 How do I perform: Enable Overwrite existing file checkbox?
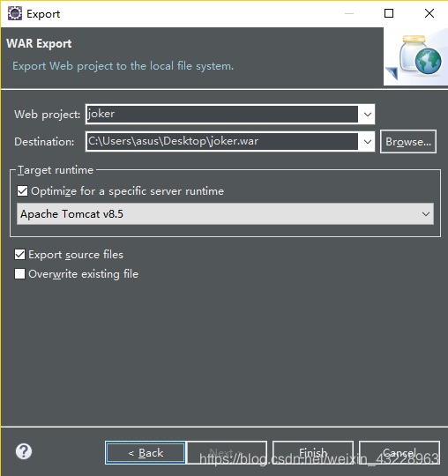tap(19, 274)
